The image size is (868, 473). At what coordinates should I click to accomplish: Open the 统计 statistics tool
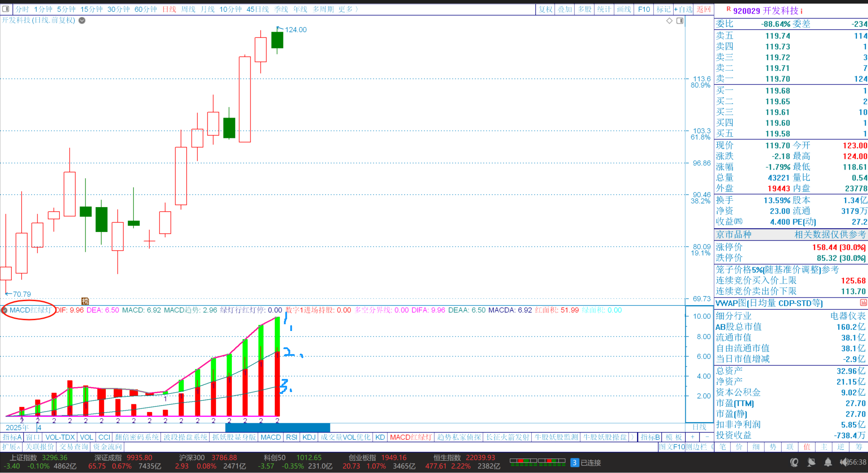click(604, 9)
